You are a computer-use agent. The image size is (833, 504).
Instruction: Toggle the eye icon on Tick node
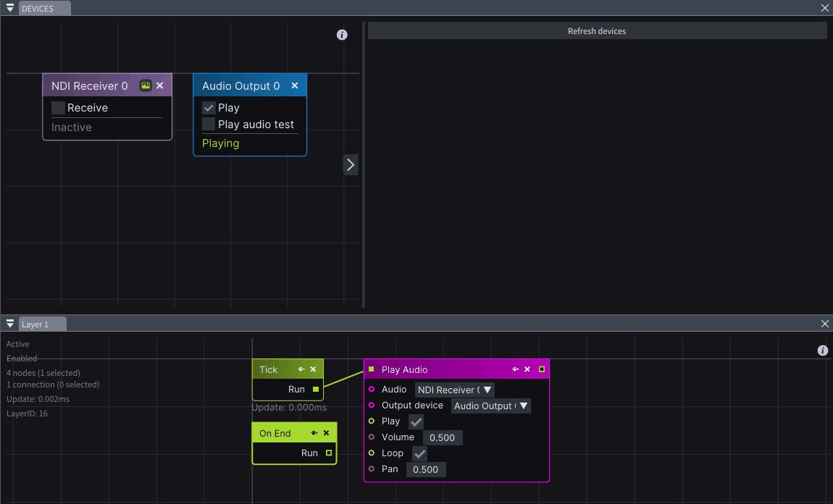click(301, 369)
